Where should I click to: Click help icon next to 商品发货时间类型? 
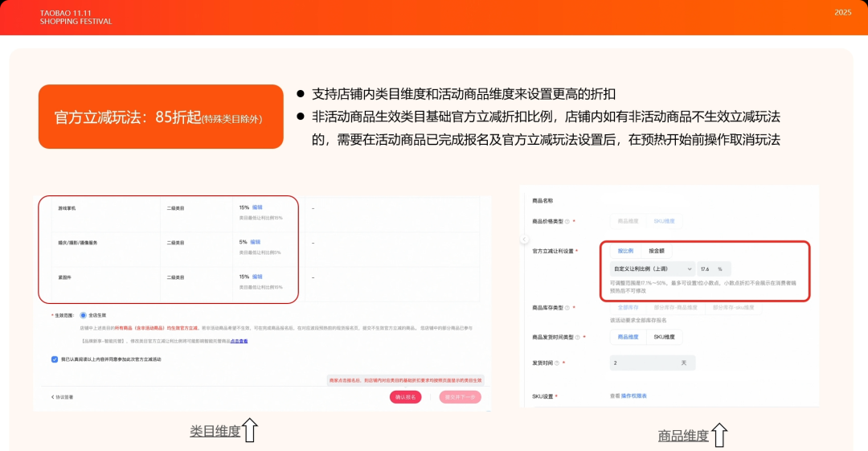coord(577,338)
